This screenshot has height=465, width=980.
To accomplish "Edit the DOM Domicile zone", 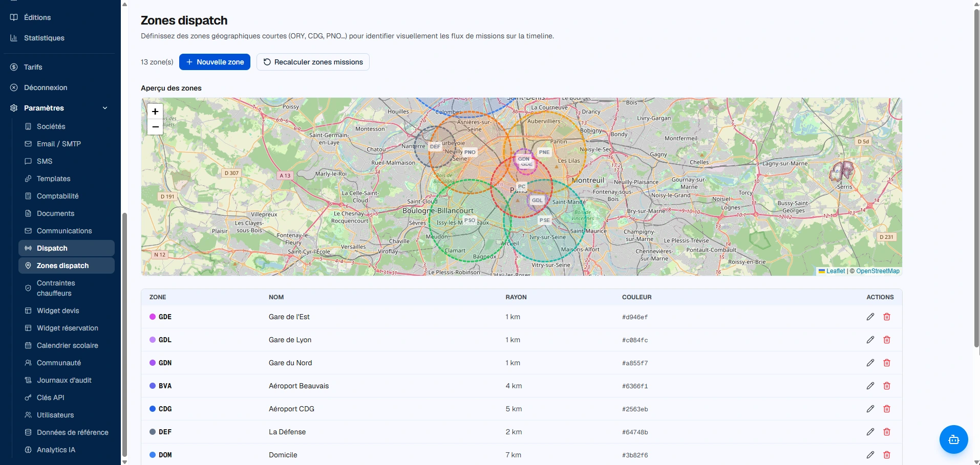I will (x=870, y=455).
